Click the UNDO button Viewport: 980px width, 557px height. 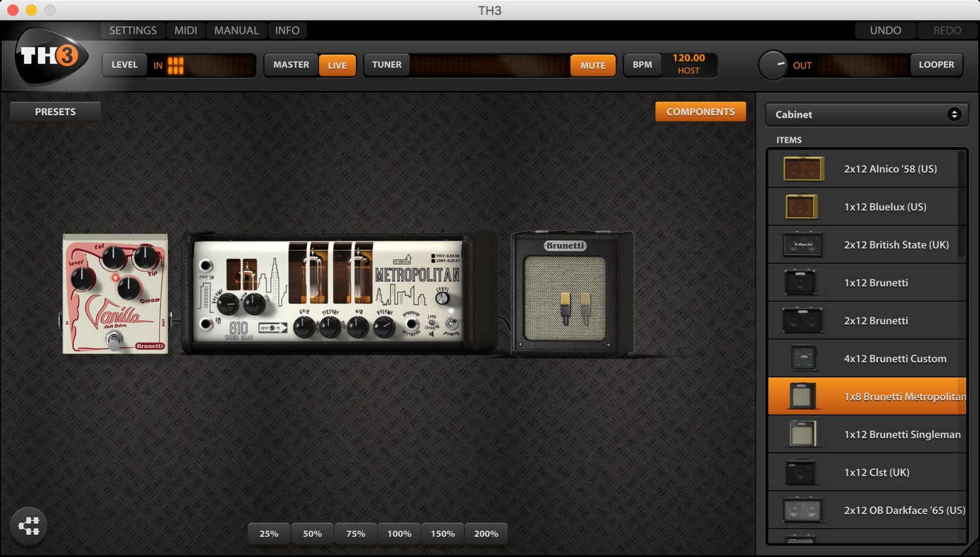(885, 30)
